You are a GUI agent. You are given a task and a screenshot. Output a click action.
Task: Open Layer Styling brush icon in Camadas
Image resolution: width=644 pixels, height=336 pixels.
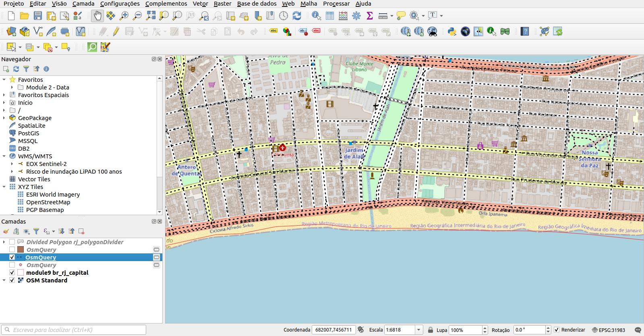(x=6, y=231)
